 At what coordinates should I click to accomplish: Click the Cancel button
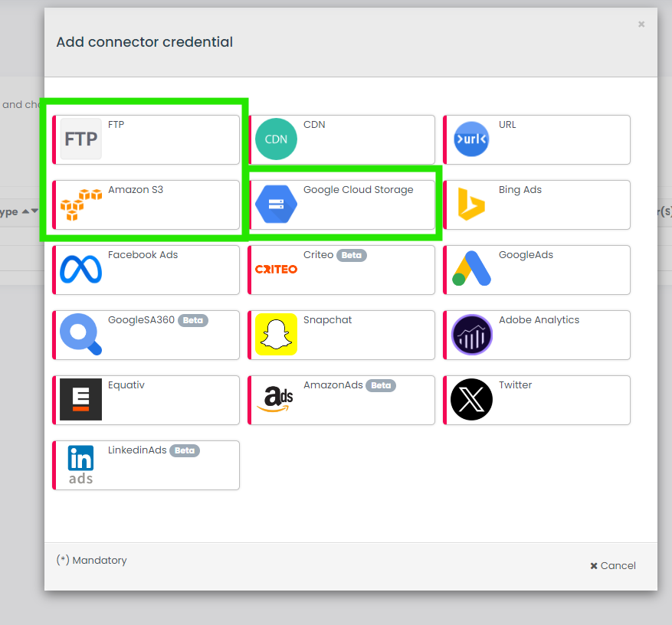[613, 566]
